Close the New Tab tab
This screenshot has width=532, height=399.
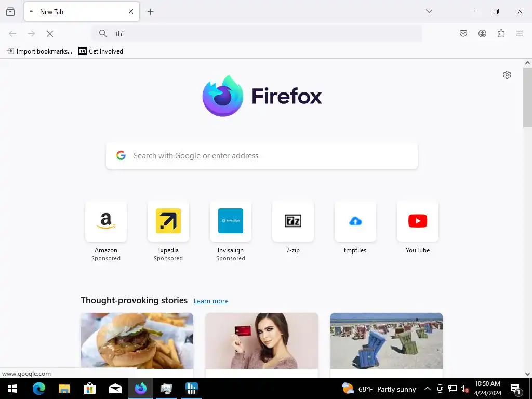pyautogui.click(x=131, y=11)
